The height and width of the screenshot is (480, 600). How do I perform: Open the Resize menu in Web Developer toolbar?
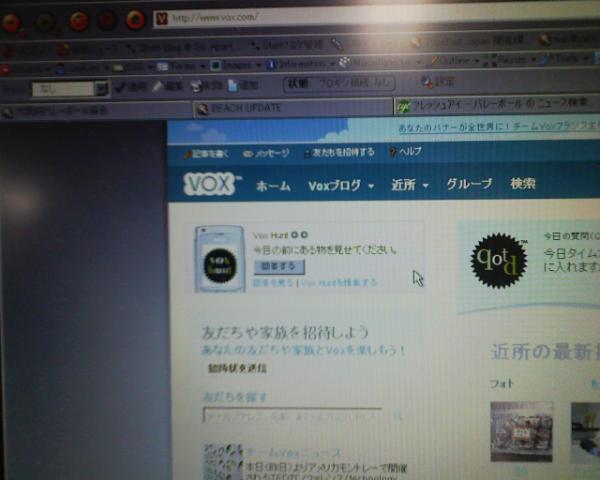coord(510,60)
